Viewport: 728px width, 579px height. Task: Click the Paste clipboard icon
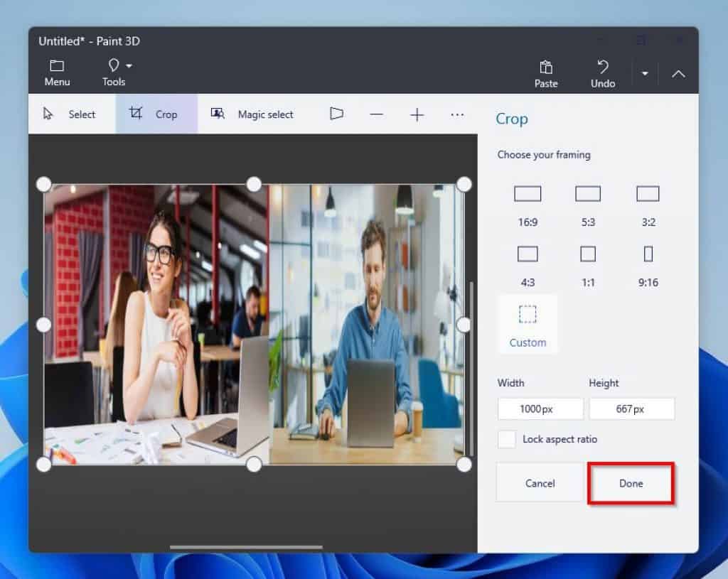pos(546,74)
